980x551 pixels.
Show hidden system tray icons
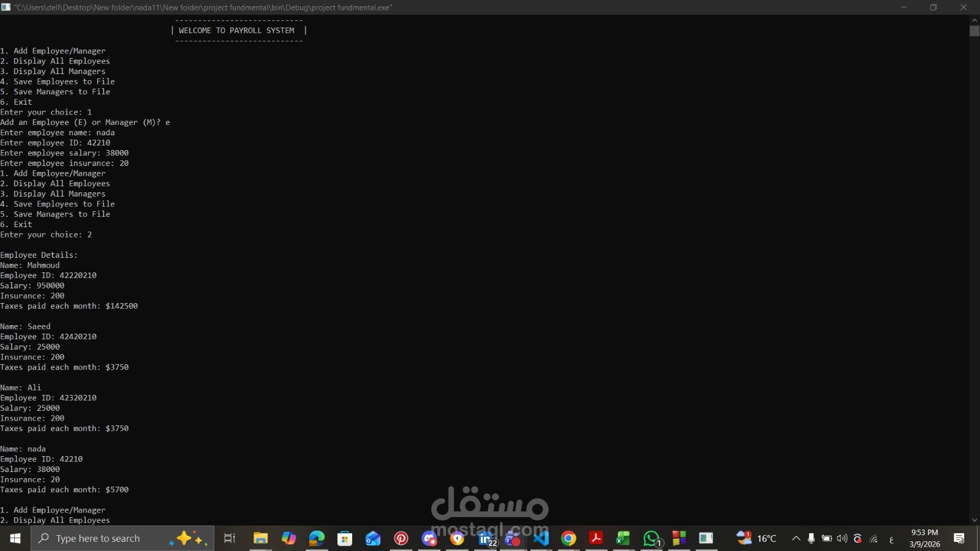pyautogui.click(x=796, y=538)
